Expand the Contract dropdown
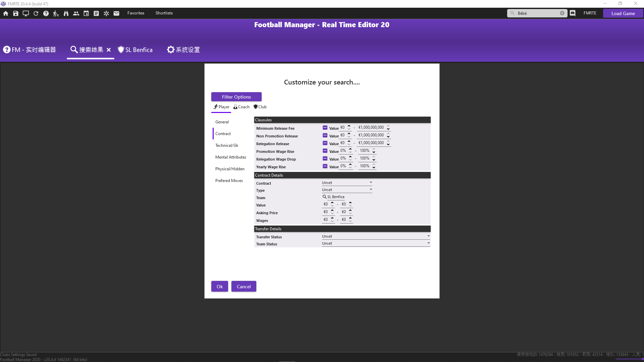 click(x=347, y=183)
